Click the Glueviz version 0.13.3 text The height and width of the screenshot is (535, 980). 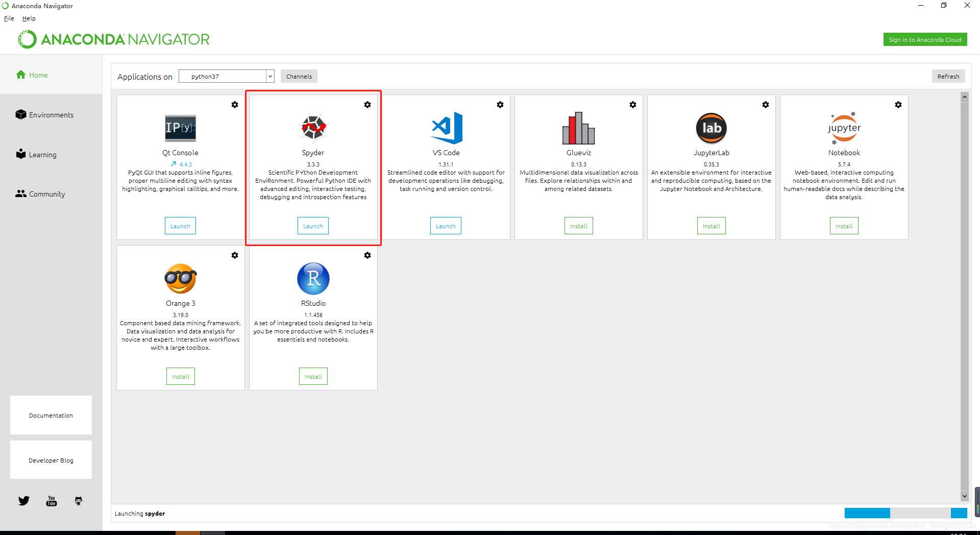(x=579, y=164)
